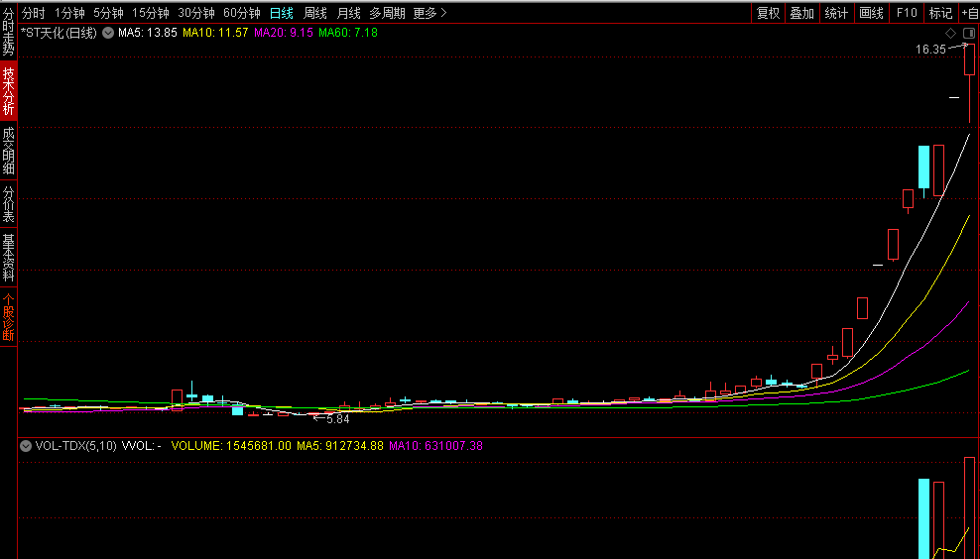Expand the VOL-TDX indicator dropdown arrow

click(26, 446)
